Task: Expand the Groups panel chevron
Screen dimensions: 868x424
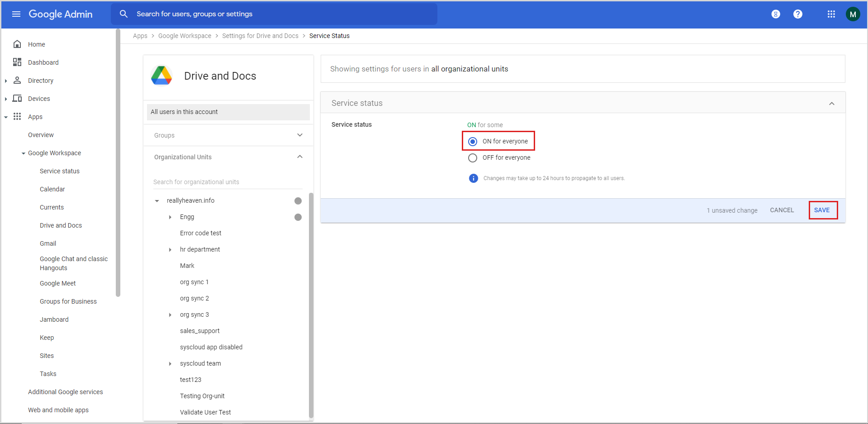Action: [300, 135]
